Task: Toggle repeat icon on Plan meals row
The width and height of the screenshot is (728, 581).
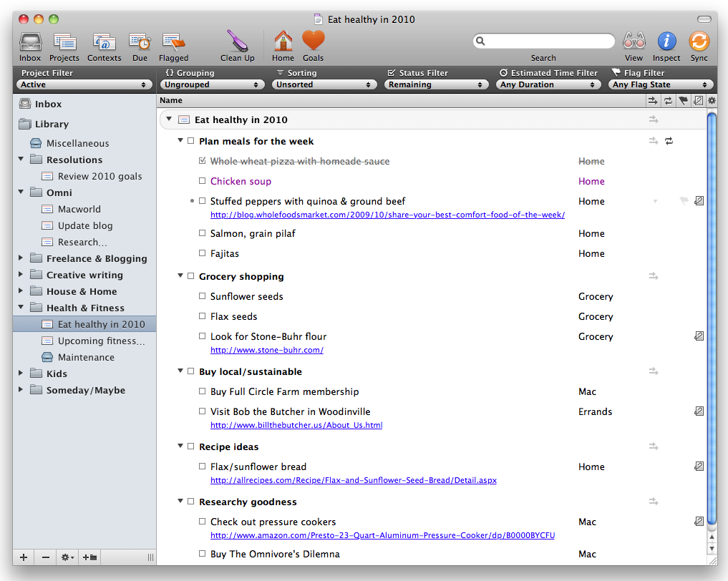Action: click(669, 141)
